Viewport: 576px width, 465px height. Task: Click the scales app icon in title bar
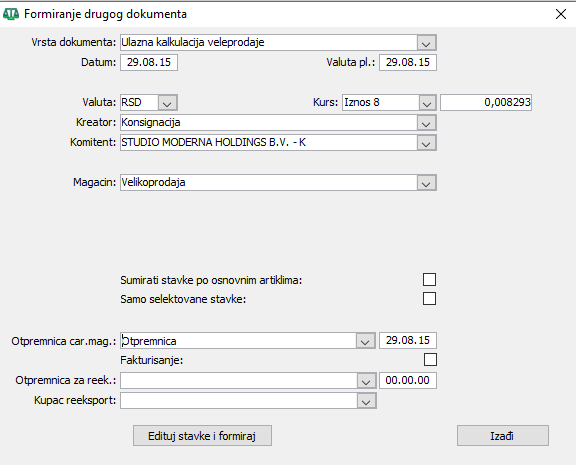pos(11,14)
